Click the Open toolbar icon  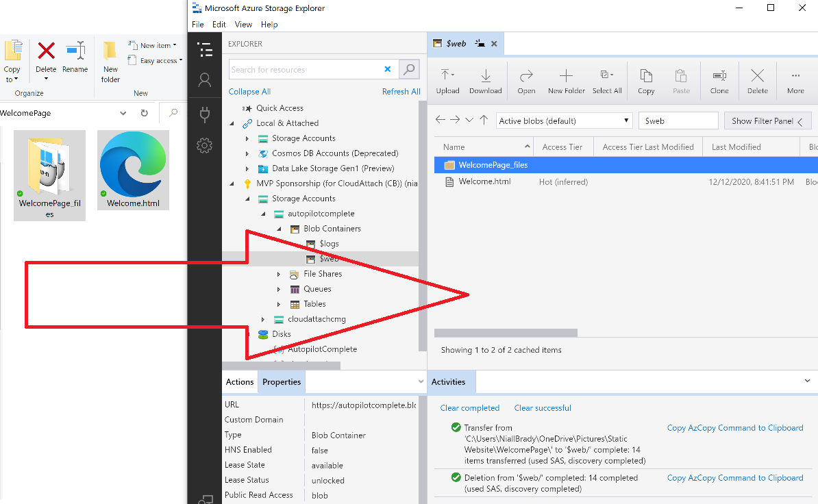tap(526, 76)
